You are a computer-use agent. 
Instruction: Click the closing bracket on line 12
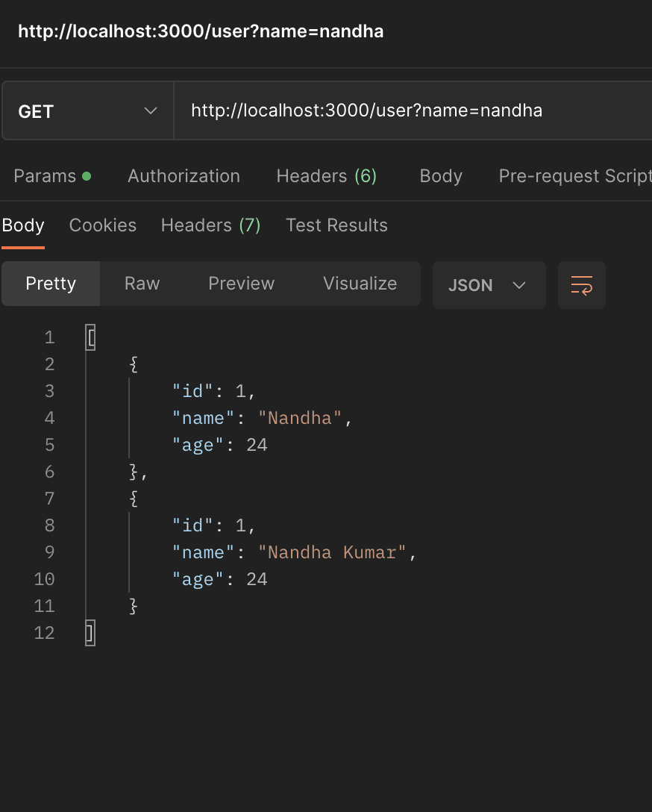90,634
